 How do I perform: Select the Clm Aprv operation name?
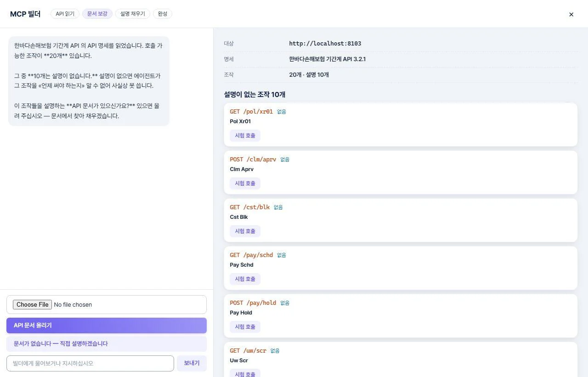point(242,170)
